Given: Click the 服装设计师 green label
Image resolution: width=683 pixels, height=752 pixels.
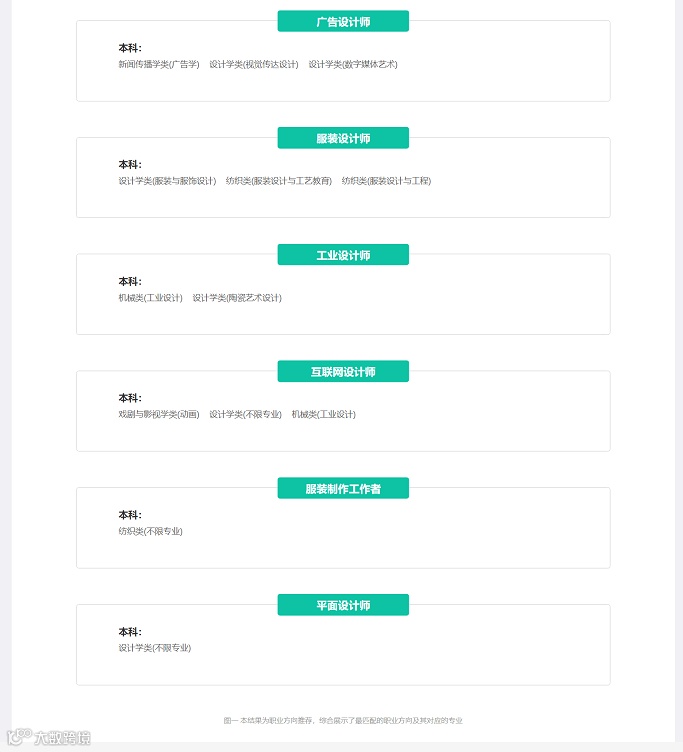Looking at the screenshot, I should tap(343, 138).
